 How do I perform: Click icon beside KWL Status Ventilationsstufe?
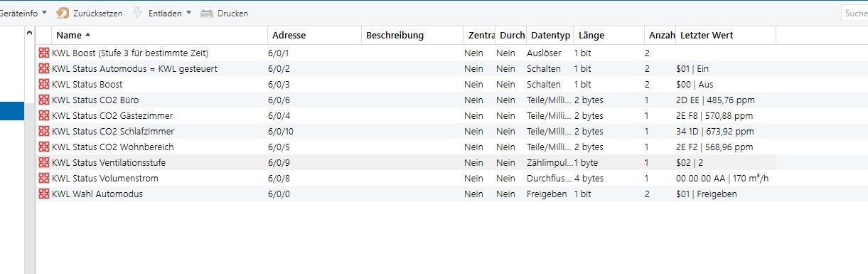(44, 162)
